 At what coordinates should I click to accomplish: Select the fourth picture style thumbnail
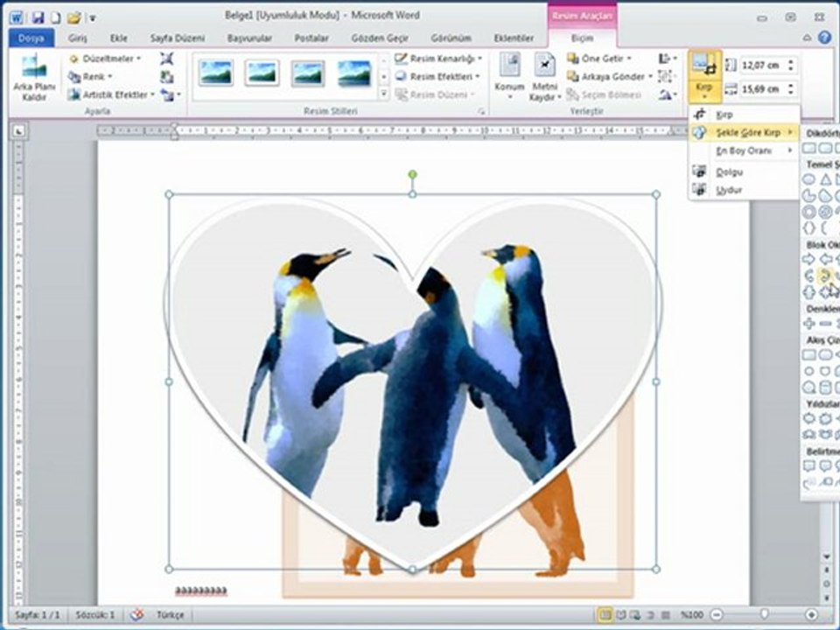pyautogui.click(x=353, y=73)
